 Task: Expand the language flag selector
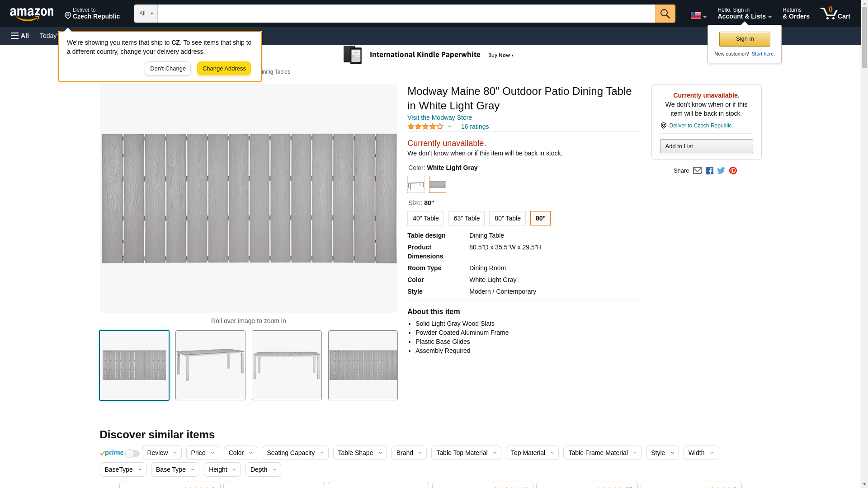click(698, 15)
